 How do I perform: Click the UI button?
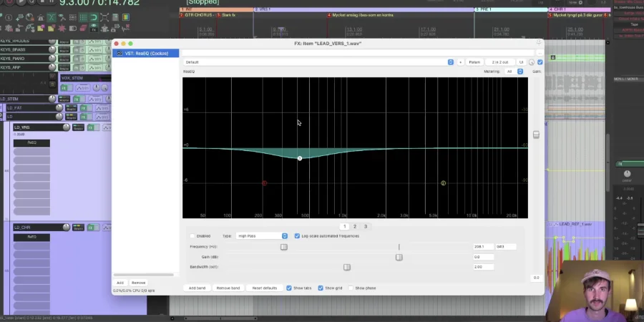(521, 62)
